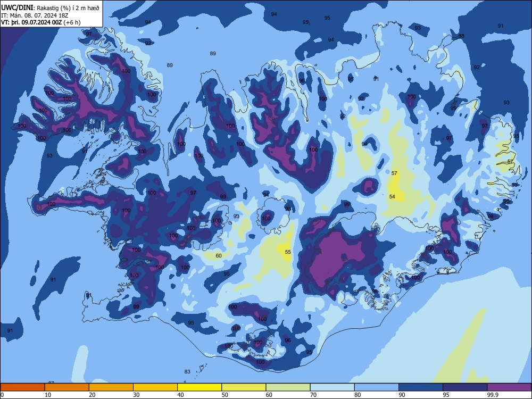
Task: Click the pale yellow 50–60 legend swatch
Action: (244, 387)
